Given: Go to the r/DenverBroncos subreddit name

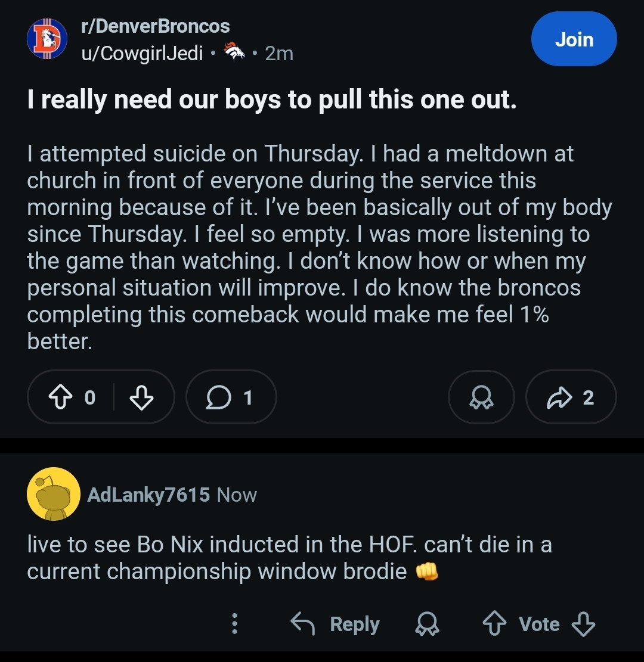Looking at the screenshot, I should (x=155, y=26).
